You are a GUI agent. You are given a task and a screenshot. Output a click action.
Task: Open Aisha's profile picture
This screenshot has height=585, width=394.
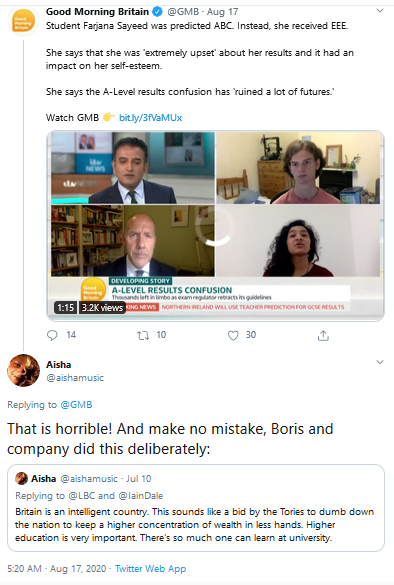24,370
